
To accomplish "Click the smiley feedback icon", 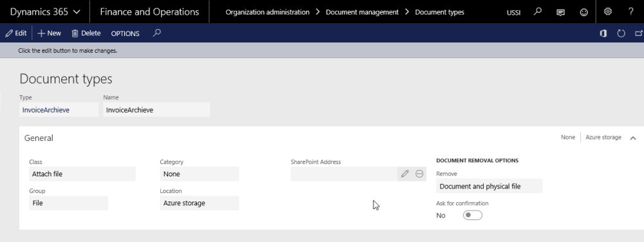I will click(x=583, y=12).
